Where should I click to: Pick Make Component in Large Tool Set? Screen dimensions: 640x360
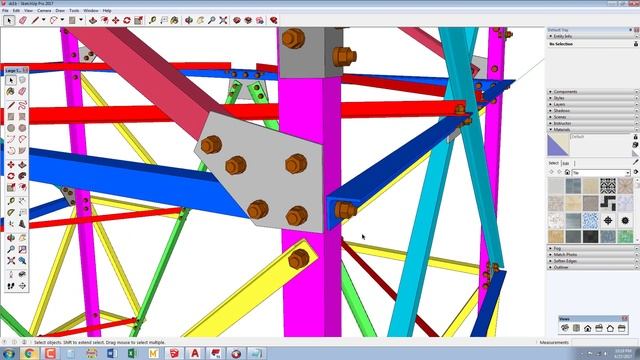[x=22, y=80]
